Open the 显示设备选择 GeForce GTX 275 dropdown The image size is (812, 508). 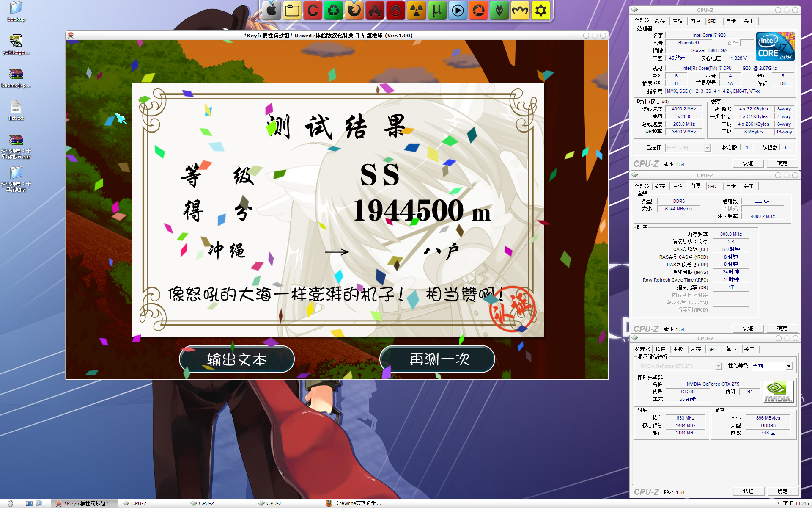pos(680,366)
